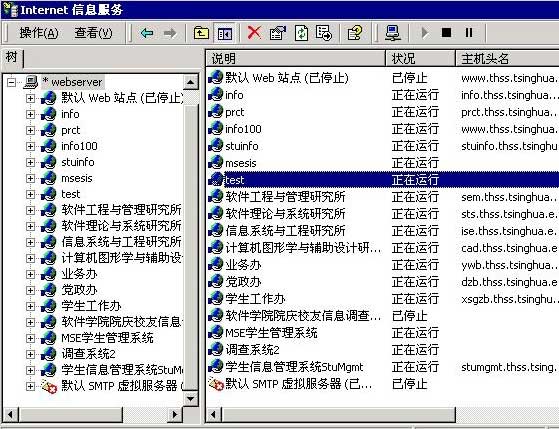Open the 操作(A) menu
559x429 pixels.
pos(39,33)
